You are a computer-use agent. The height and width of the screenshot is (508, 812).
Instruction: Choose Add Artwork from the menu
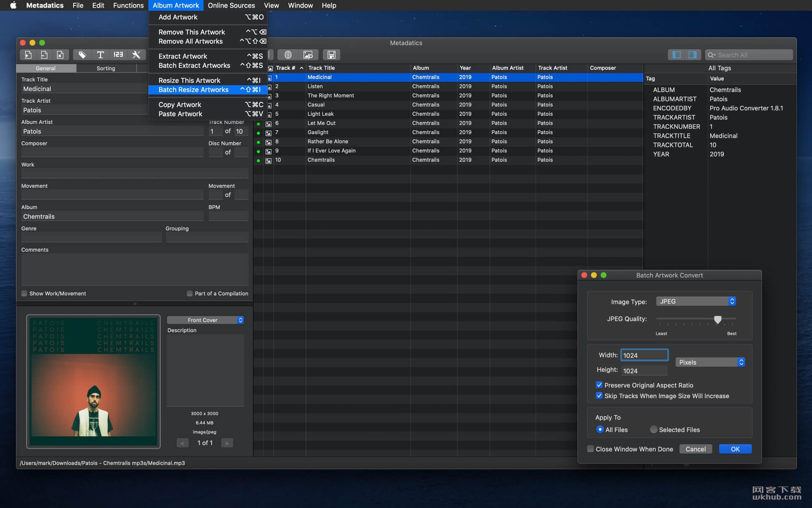click(x=208, y=17)
